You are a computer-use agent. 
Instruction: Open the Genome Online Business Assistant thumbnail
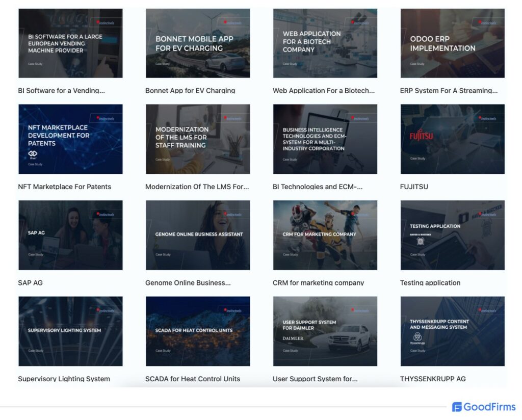(x=198, y=235)
